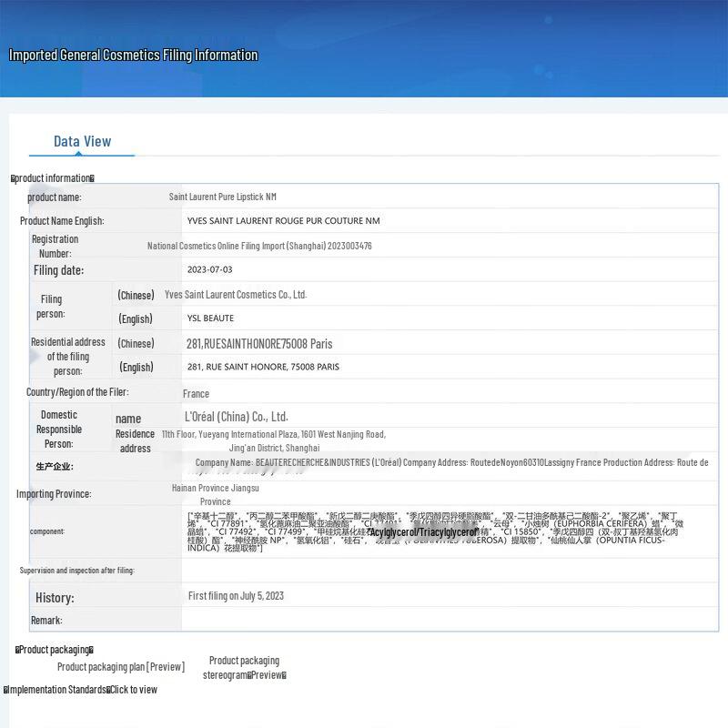Click the history entry First filing on July 5, 2023
The height and width of the screenshot is (728, 728).
(x=236, y=596)
